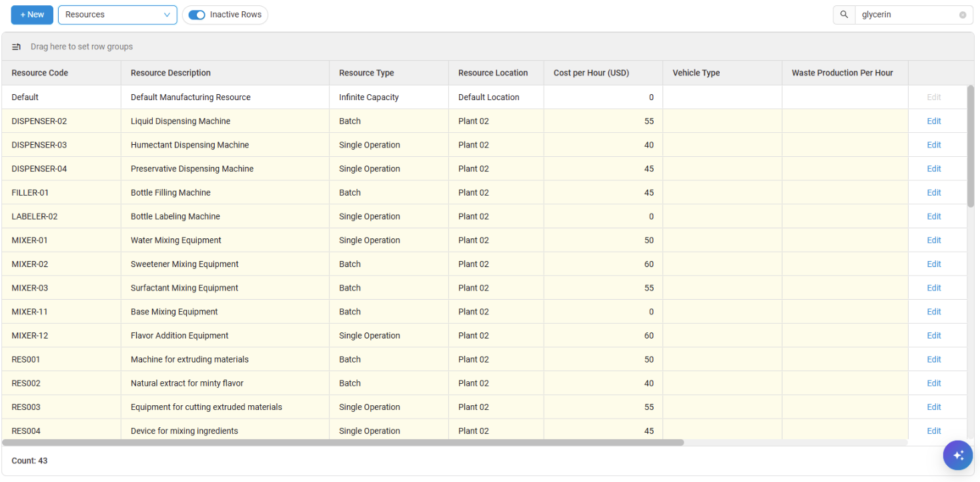The height and width of the screenshot is (482, 980).
Task: Open the AI assistant sparkle button
Action: click(957, 455)
